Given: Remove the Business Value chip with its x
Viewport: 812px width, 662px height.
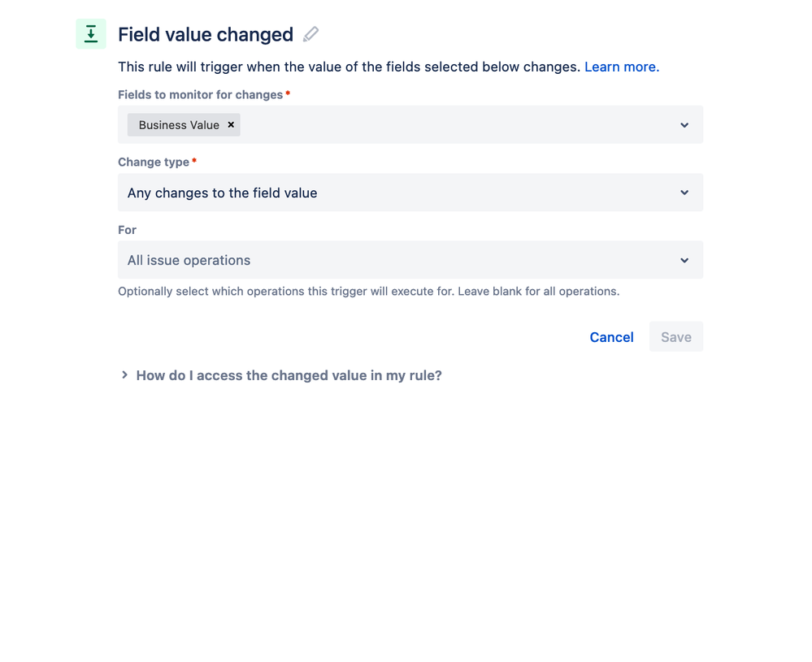Looking at the screenshot, I should (x=231, y=125).
